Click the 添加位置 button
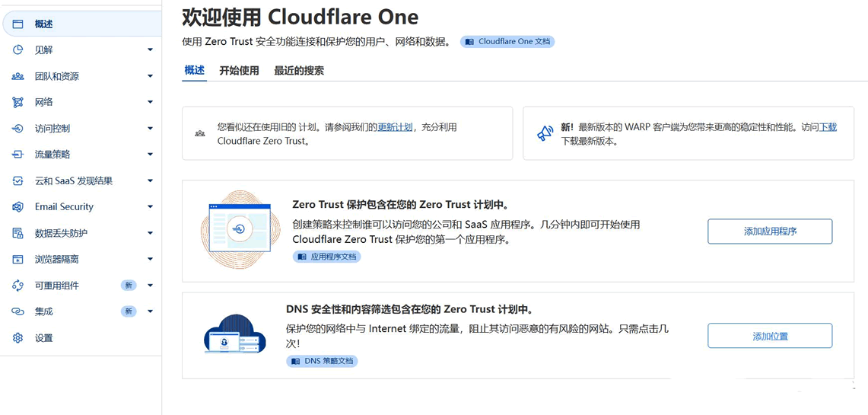This screenshot has height=415, width=868. 770,336
